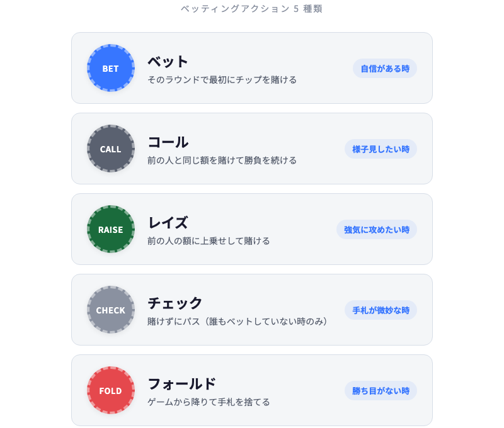Open the フォールド card details
The image size is (504, 428).
coord(252,390)
